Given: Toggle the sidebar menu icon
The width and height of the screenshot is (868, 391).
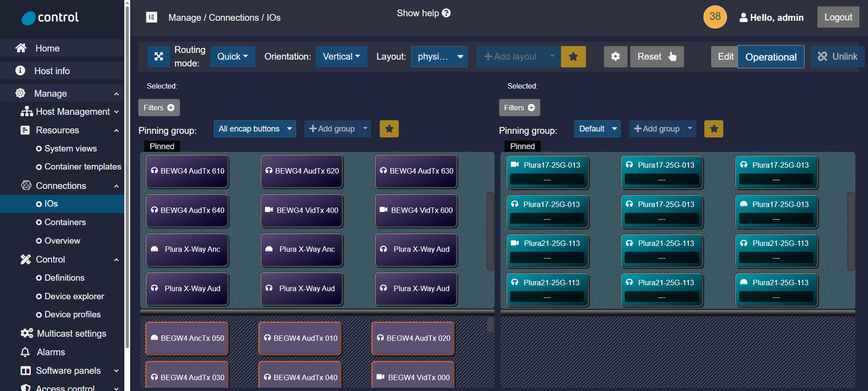Looking at the screenshot, I should click(x=151, y=17).
